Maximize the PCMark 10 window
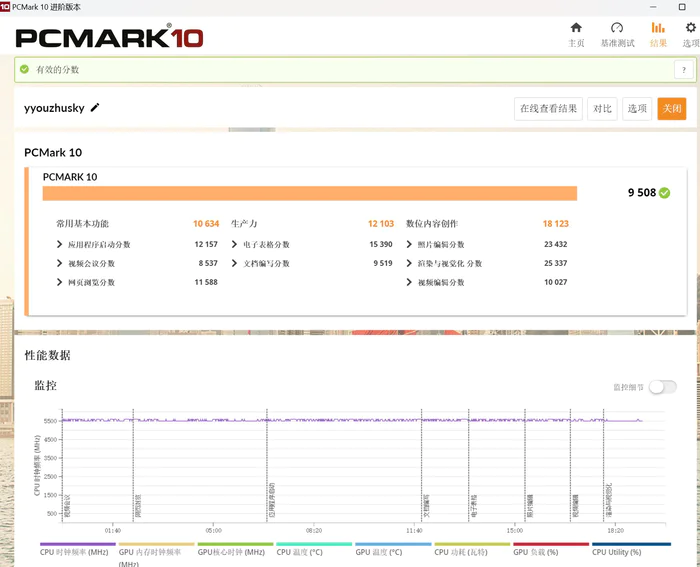 pyautogui.click(x=682, y=7)
